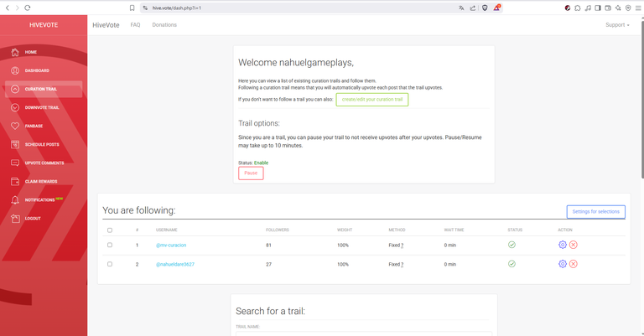Toggle the browser sidebar panel icon
The height and width of the screenshot is (336, 644).
[x=598, y=8]
